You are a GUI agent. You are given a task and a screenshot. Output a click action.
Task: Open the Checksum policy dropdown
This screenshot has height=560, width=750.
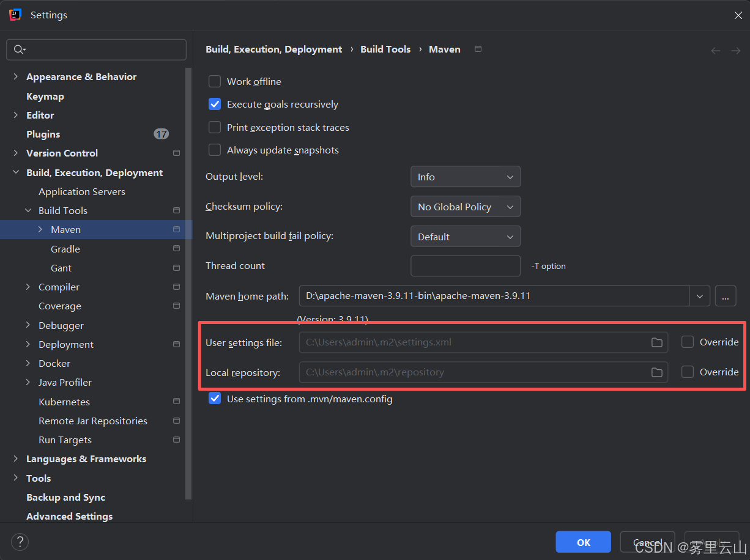coord(466,207)
